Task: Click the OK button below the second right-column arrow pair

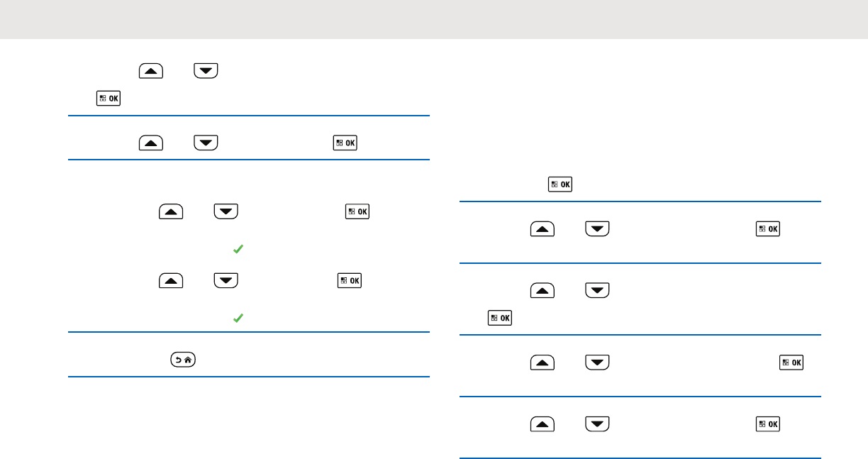Action: point(500,318)
